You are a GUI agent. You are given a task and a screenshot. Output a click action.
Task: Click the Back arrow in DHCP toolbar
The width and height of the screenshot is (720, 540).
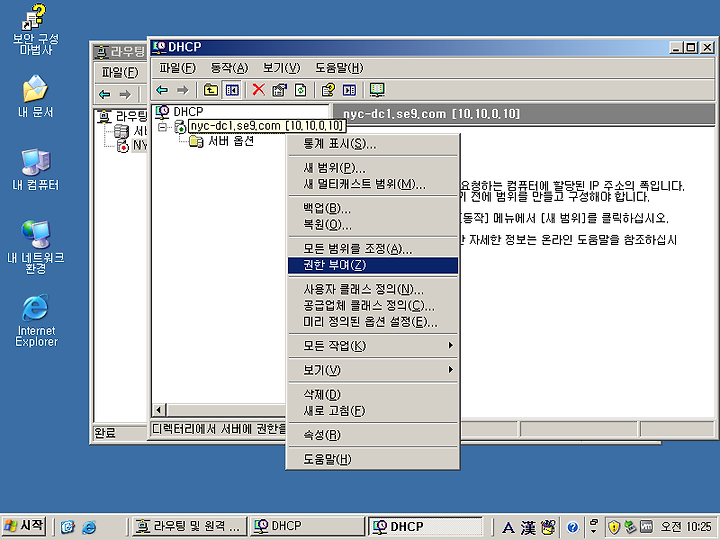(x=162, y=90)
